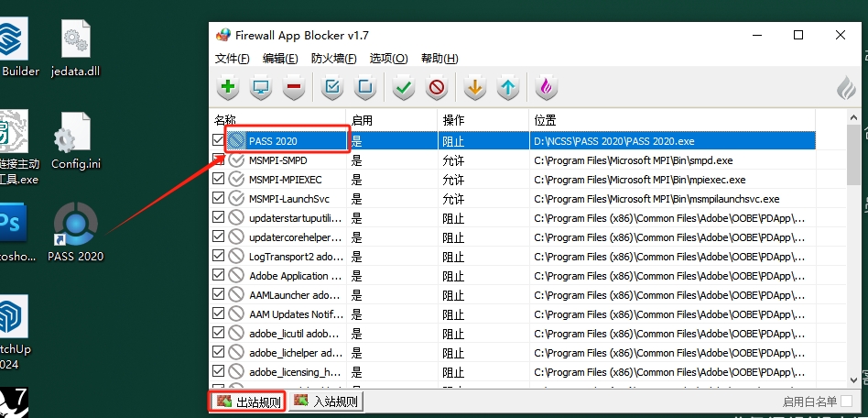
Task: Click the purple flame Firewall Settings icon
Action: click(547, 87)
